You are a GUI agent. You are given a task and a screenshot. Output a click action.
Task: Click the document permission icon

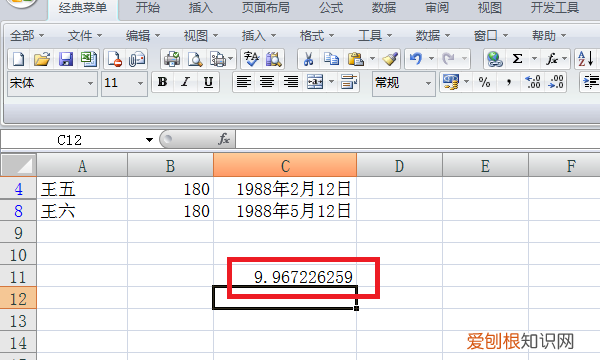point(114,59)
